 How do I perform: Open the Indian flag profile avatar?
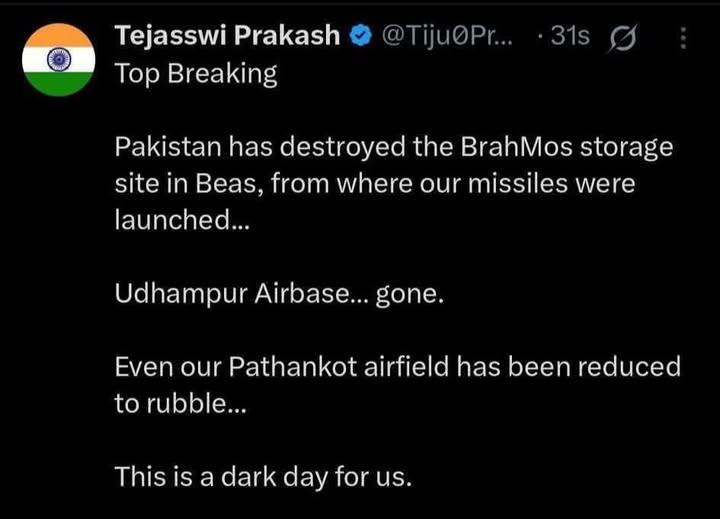click(x=58, y=58)
